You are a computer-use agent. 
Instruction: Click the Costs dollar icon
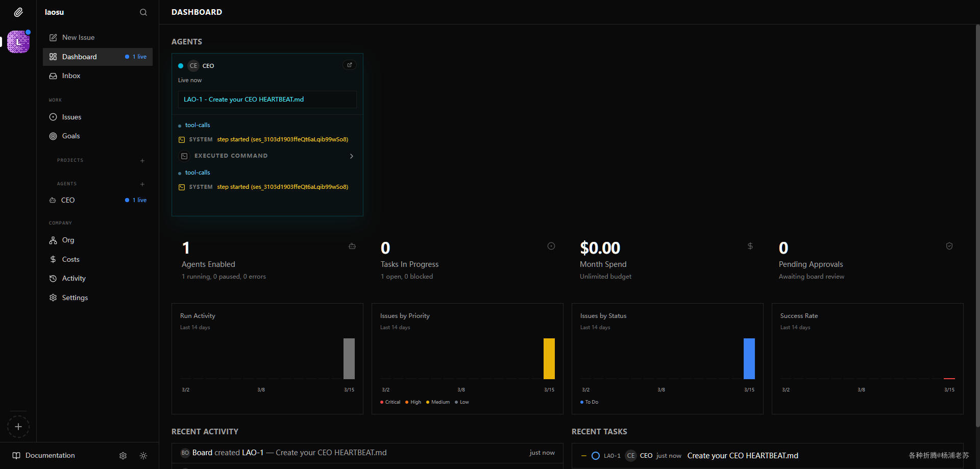[53, 259]
